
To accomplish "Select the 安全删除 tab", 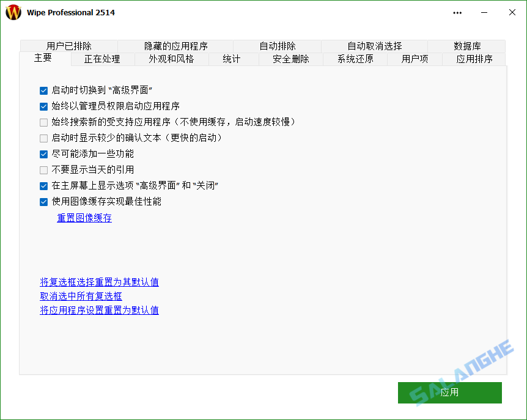I will [290, 59].
